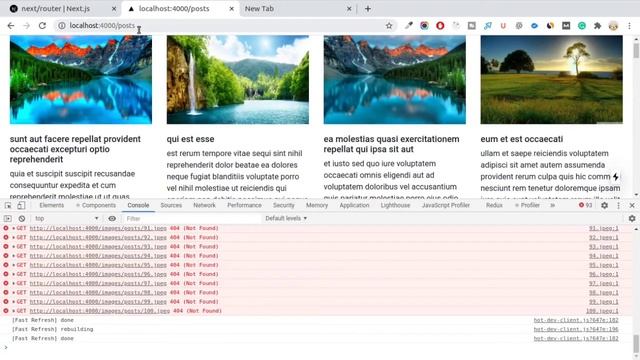Open the React Profiler tab
Viewport: 640px width, 360px height.
coord(527,205)
